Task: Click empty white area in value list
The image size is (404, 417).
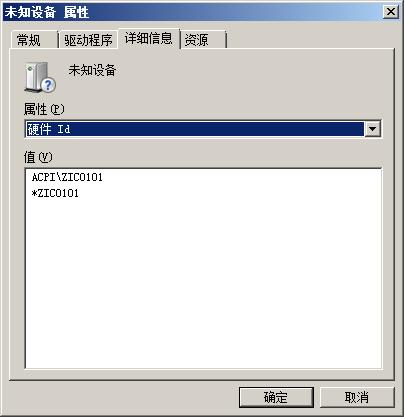Action: click(203, 283)
